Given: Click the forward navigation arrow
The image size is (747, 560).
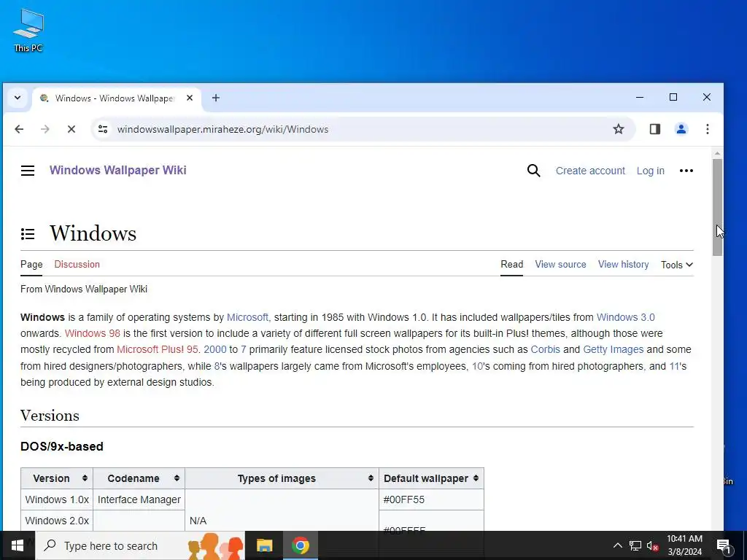Looking at the screenshot, I should 45,129.
